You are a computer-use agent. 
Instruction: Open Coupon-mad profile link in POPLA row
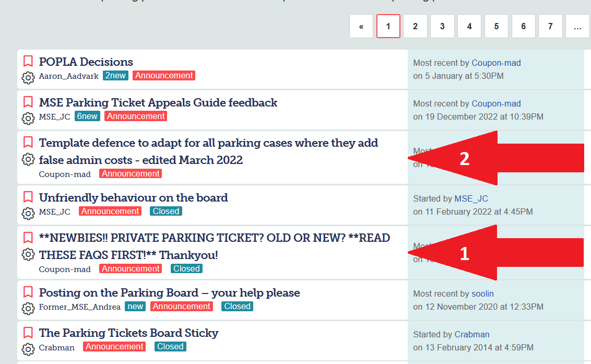(496, 63)
